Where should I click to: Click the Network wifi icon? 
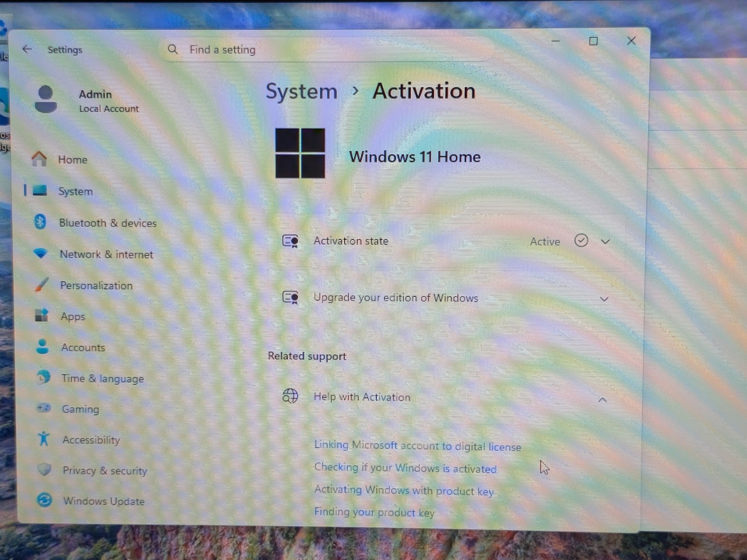41,253
